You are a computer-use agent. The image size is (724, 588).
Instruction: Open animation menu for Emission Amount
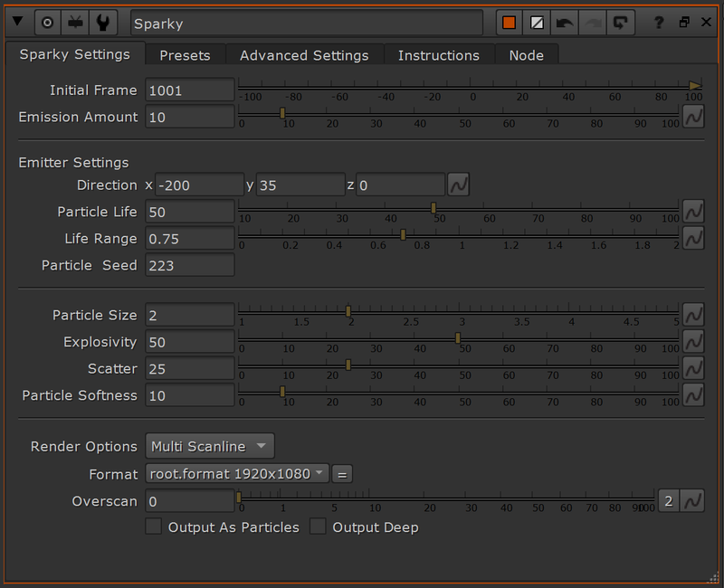click(693, 117)
